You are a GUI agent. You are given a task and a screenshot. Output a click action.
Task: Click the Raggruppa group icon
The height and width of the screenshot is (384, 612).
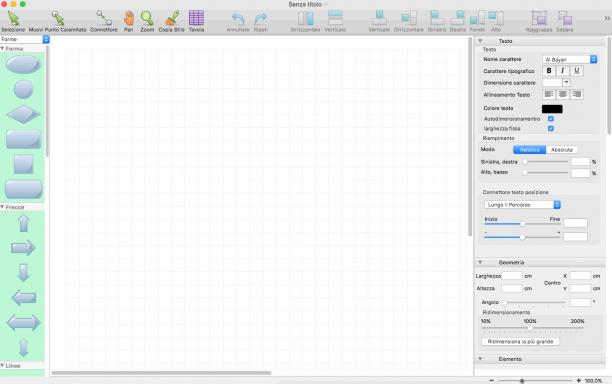(539, 18)
